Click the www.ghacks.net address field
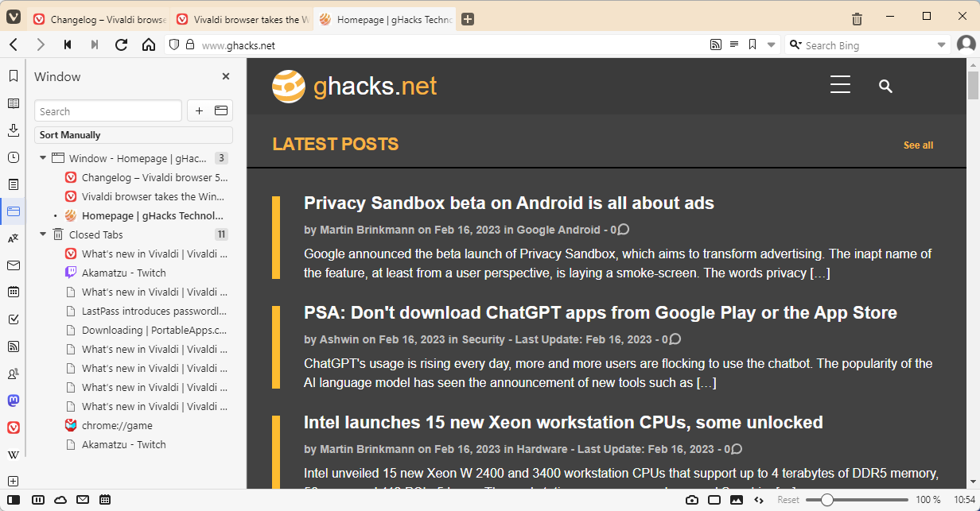 click(x=451, y=45)
